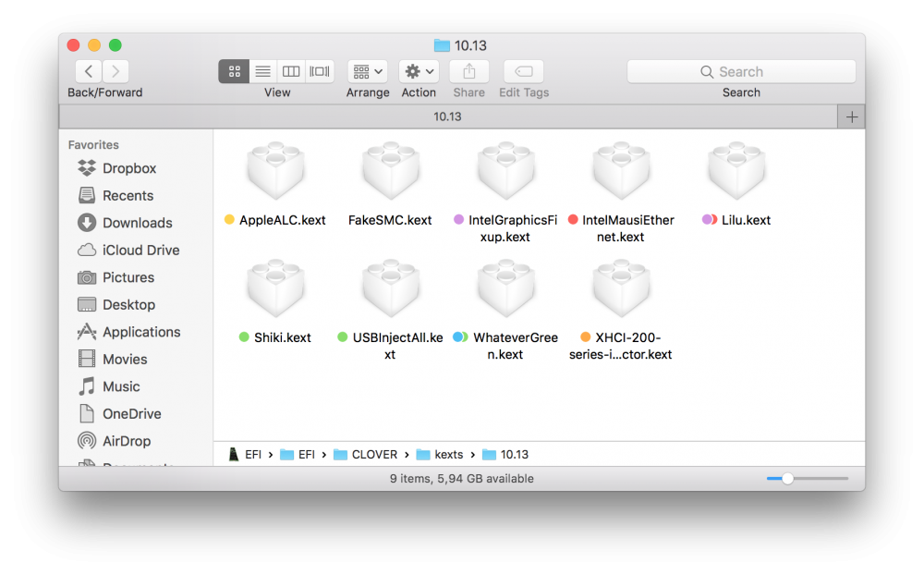
Task: Click the FakeSMC.kext file name
Action: tap(390, 220)
